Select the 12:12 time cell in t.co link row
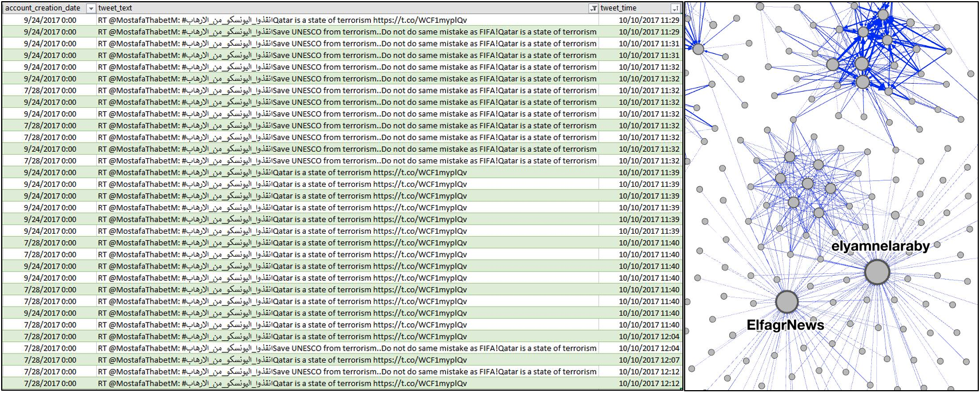Viewport: 980px width, 393px height. [649, 384]
